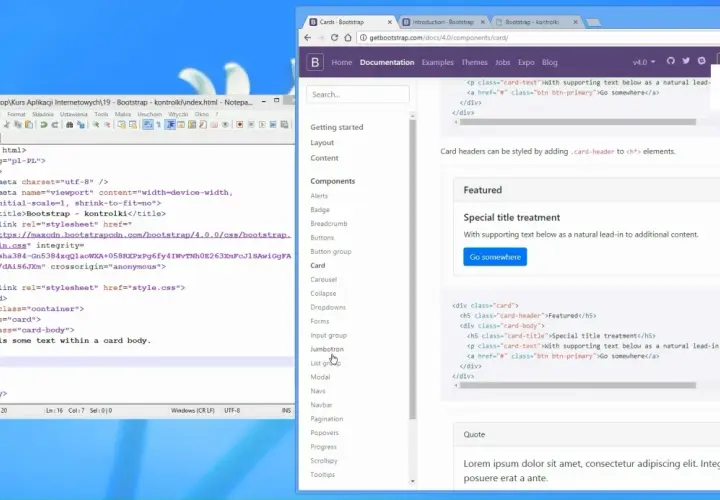Click sidebar scroll down arrow
The height and width of the screenshot is (500, 720).
412,481
